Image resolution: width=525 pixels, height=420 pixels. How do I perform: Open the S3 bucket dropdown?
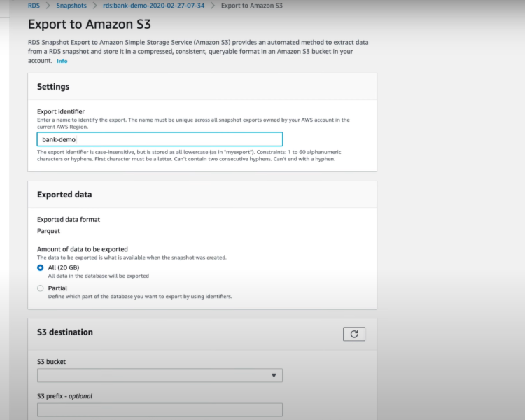click(160, 376)
